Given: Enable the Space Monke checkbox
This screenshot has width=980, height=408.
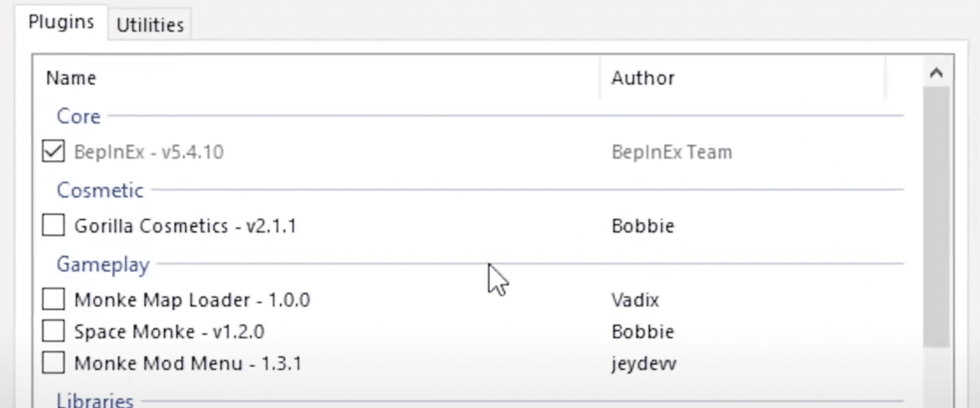Looking at the screenshot, I should [x=53, y=331].
